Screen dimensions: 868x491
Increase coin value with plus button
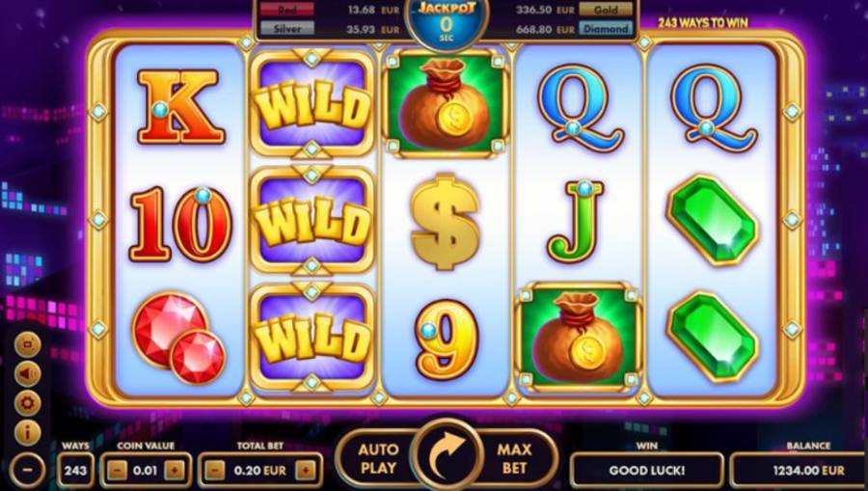pyautogui.click(x=174, y=471)
